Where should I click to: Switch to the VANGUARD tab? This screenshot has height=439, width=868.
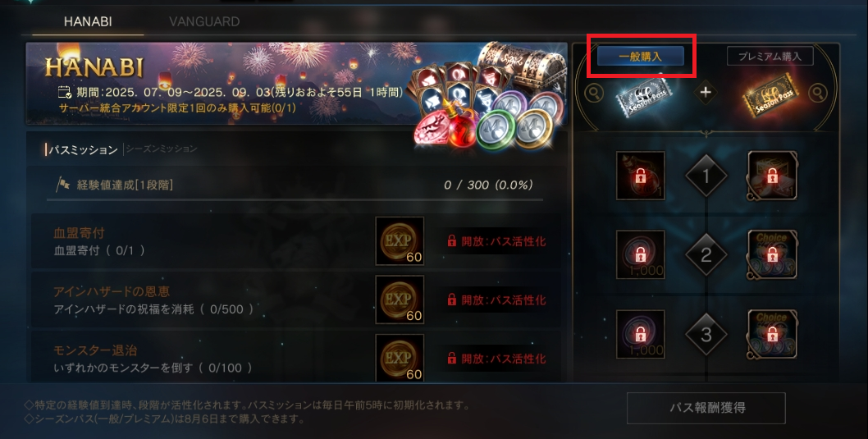pos(204,21)
